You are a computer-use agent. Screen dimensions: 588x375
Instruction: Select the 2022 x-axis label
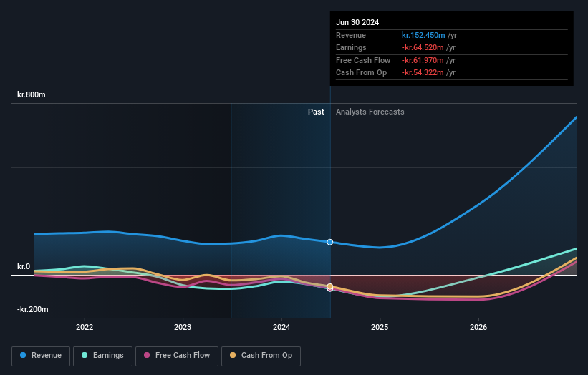tap(85, 327)
